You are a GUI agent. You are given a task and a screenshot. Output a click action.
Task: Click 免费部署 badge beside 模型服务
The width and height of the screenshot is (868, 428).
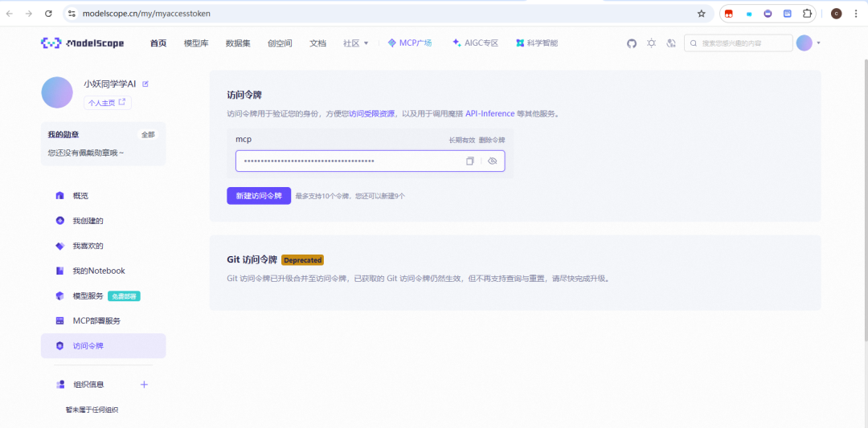tap(124, 296)
